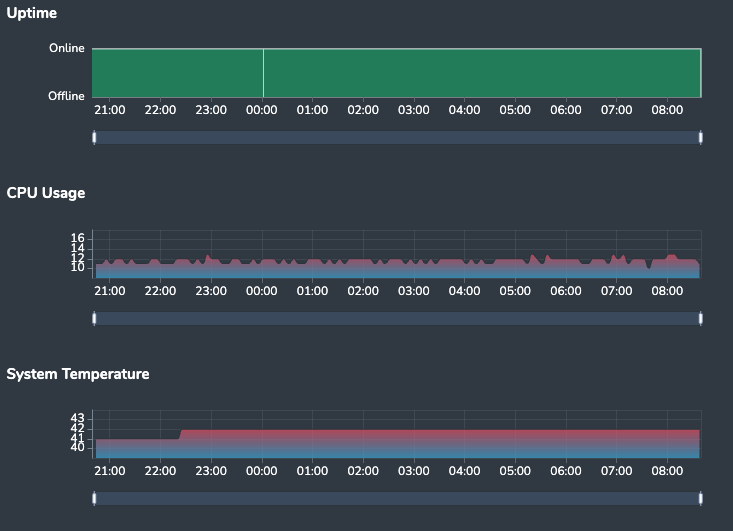This screenshot has height=531, width=733.
Task: Click the Offline axis label
Action: (66, 96)
